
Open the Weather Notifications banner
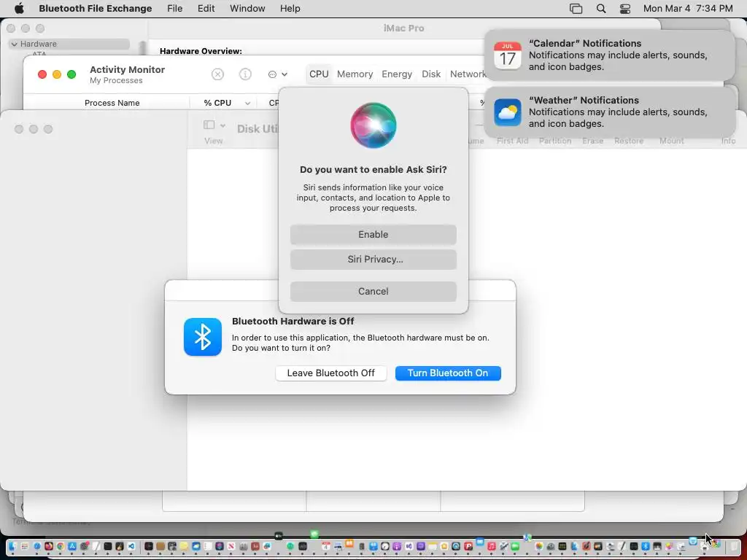(609, 112)
